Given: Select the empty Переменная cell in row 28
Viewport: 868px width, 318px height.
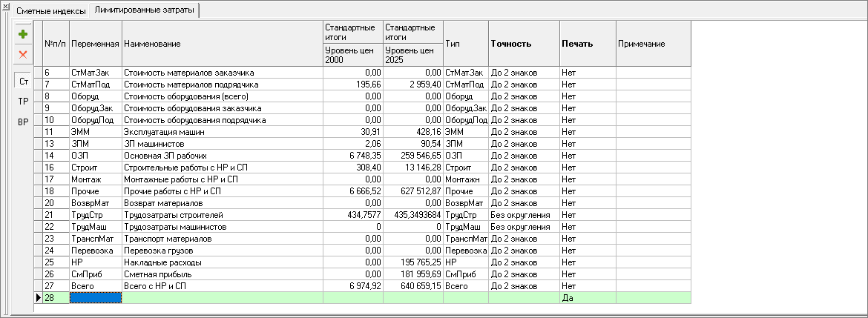Looking at the screenshot, I should pos(95,297).
